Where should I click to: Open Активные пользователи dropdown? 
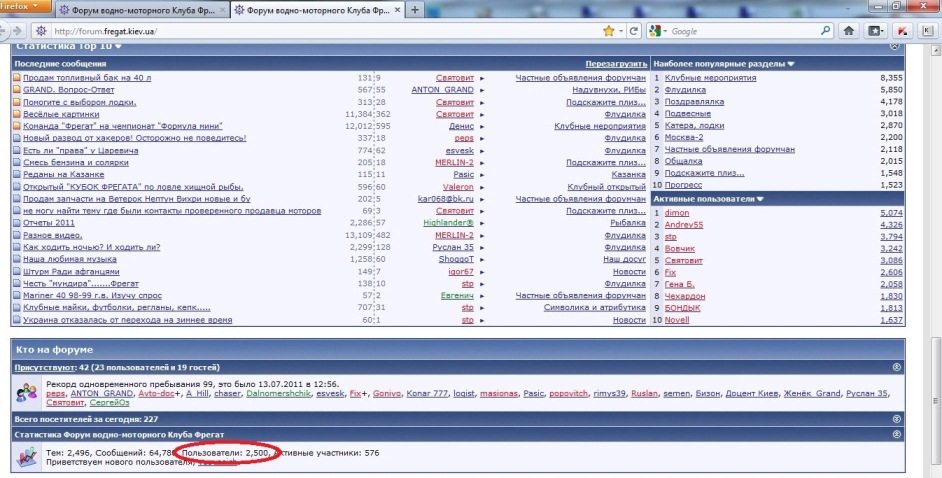(760, 199)
